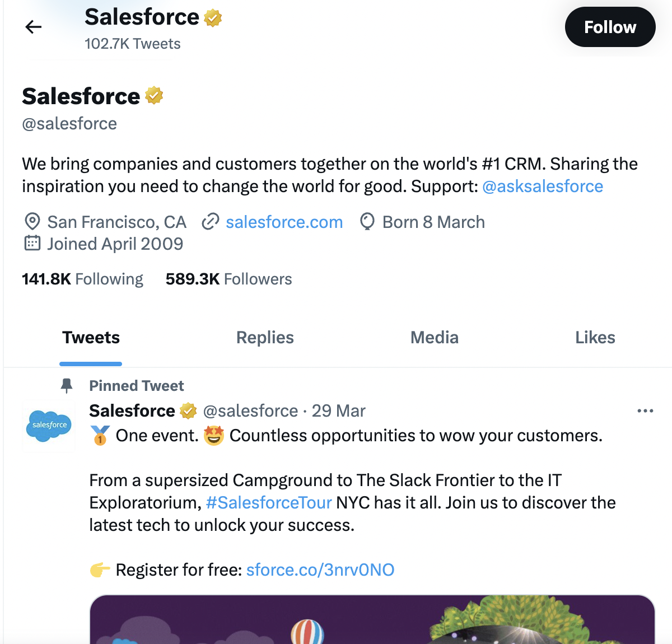This screenshot has height=644, width=672.
Task: Click the pinned tweet pin icon
Action: pos(67,385)
